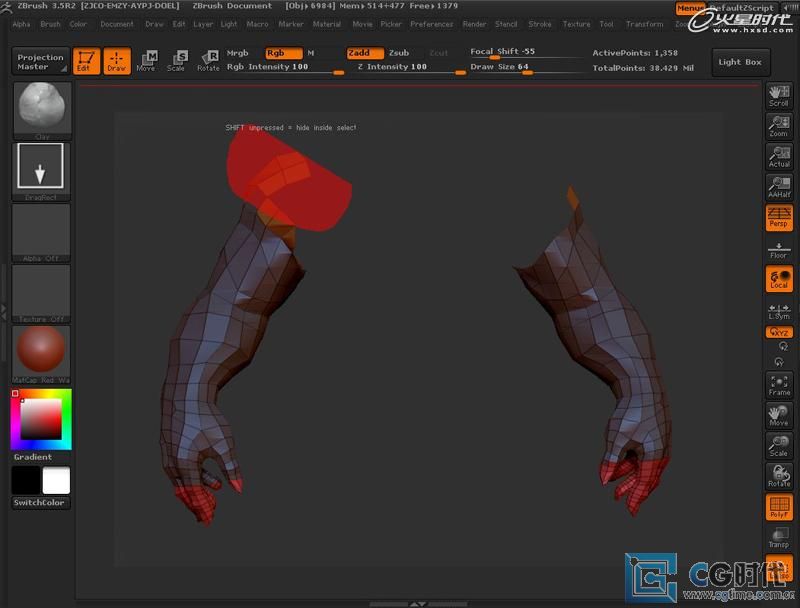Toggle the PolyF polyframe icon
This screenshot has width=800, height=608.
coord(779,507)
